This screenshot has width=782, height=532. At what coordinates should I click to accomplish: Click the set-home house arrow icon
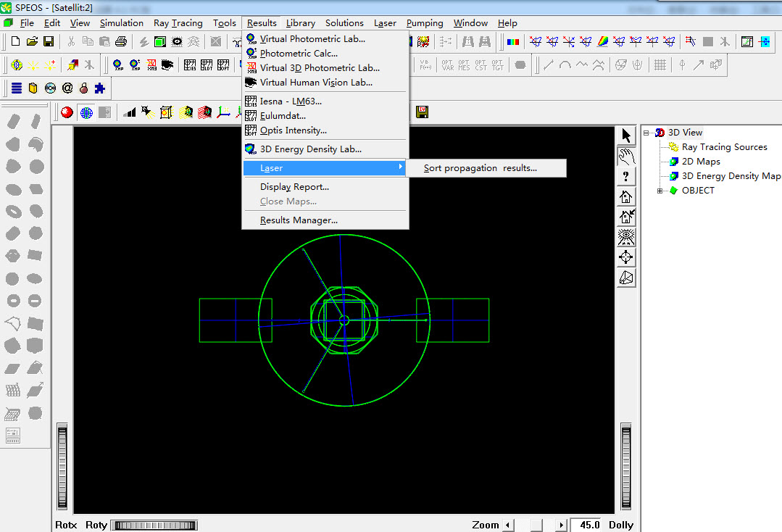(626, 217)
